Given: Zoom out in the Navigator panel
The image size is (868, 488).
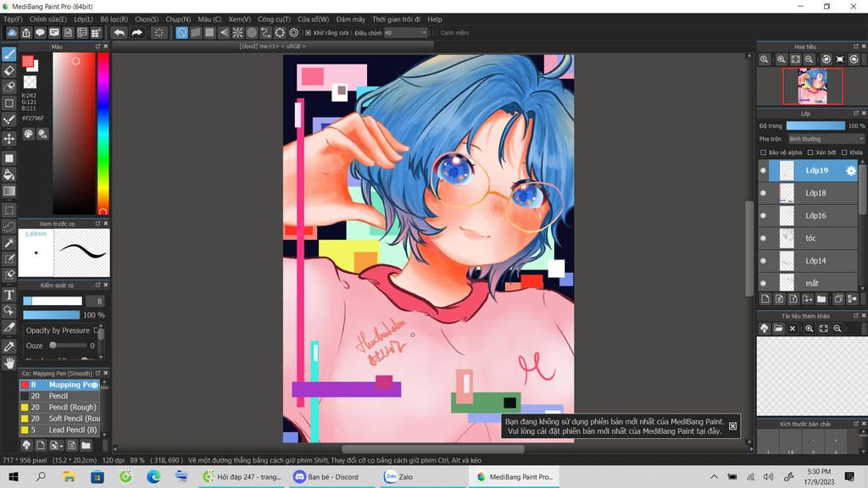Looking at the screenshot, I should pyautogui.click(x=809, y=59).
